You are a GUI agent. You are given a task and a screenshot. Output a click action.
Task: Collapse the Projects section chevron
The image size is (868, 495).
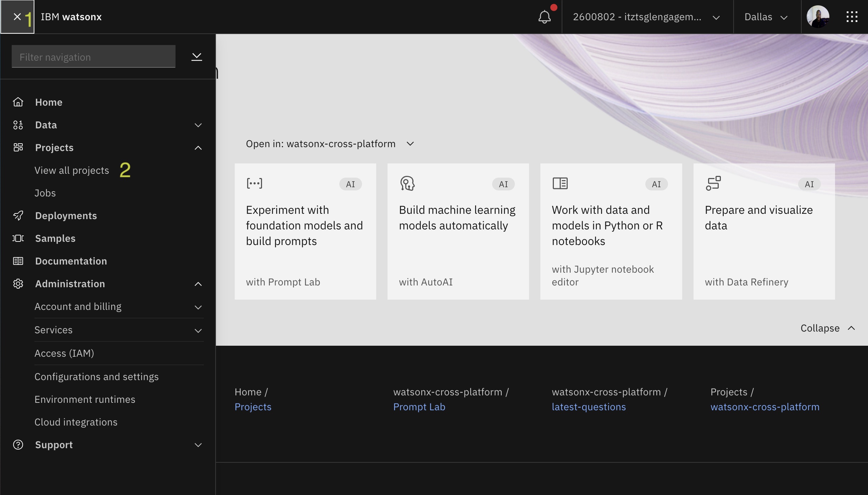(198, 148)
